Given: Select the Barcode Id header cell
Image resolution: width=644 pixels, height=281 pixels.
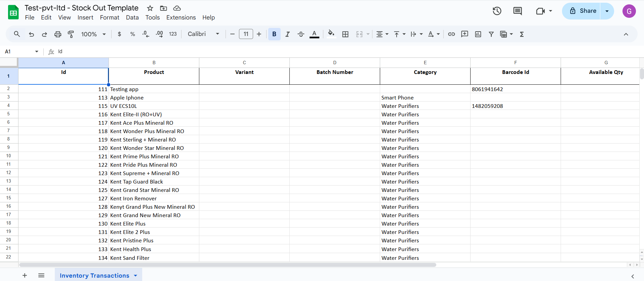Looking at the screenshot, I should [x=516, y=76].
